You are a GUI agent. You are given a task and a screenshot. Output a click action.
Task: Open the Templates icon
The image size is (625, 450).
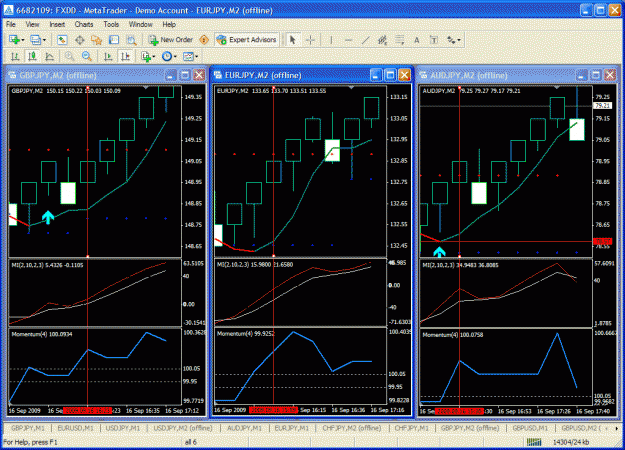point(188,57)
